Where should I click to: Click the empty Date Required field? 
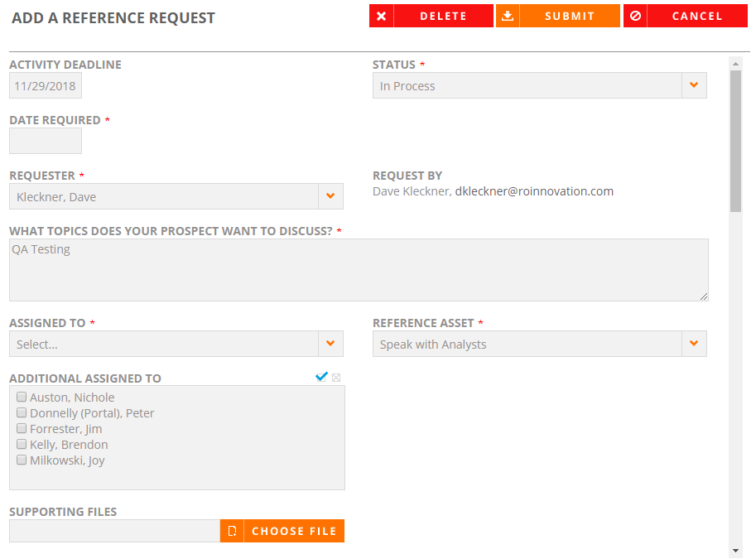click(x=46, y=141)
